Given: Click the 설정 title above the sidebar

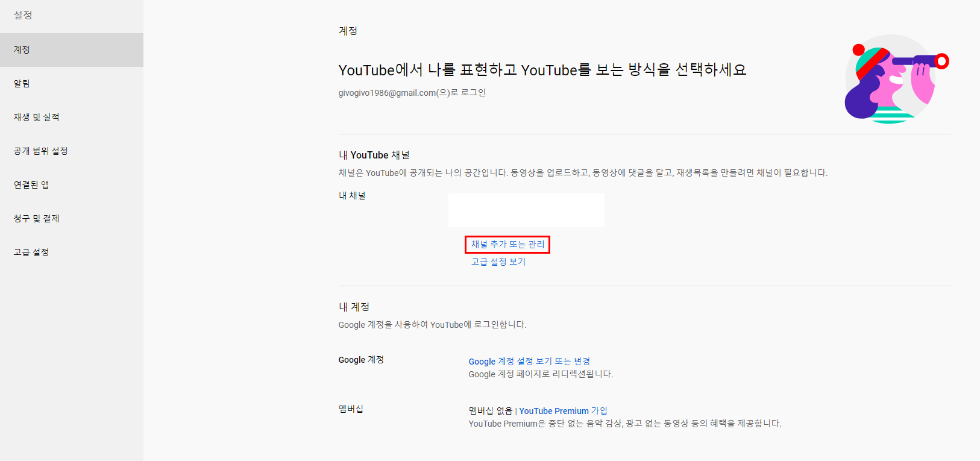Looking at the screenshot, I should coord(23,15).
